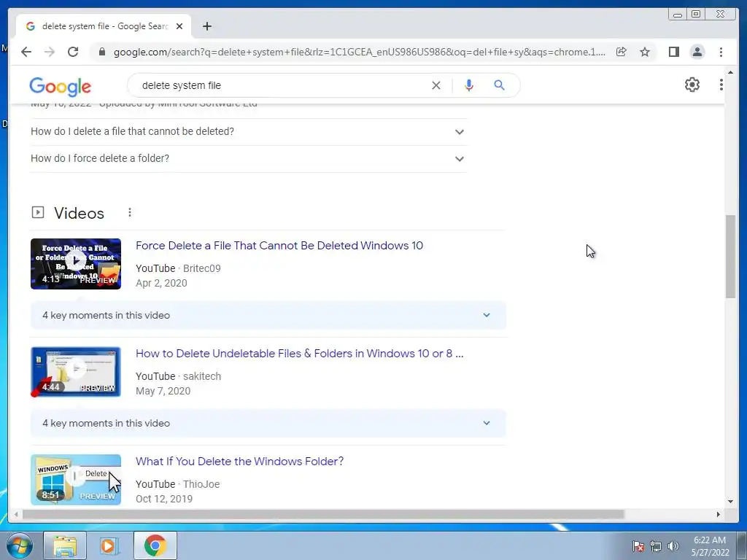Play the Britec09 video thumbnail
Viewport: 747px width, 560px height.
[76, 264]
